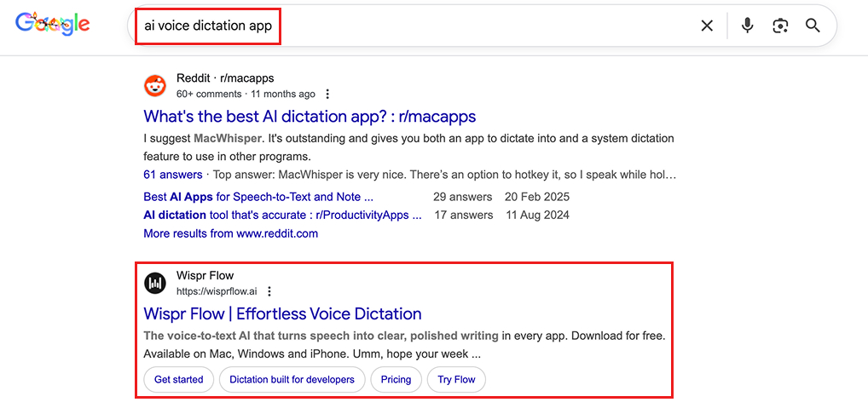
Task: Click the '17 answers' text
Action: 463,215
